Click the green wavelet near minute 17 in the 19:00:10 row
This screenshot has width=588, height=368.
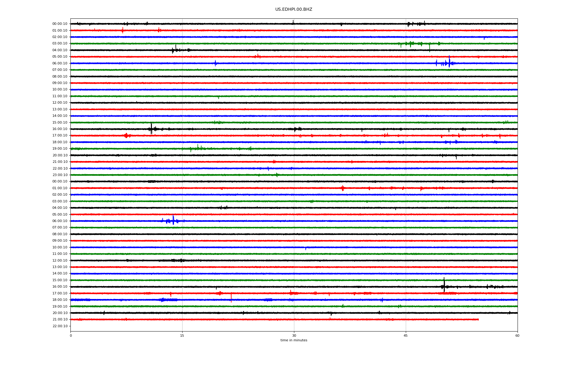click(198, 148)
